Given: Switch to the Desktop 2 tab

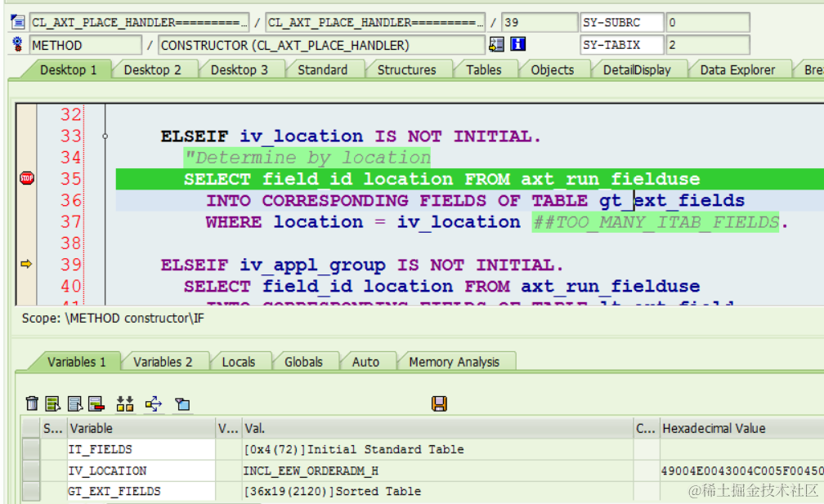Looking at the screenshot, I should pos(152,69).
